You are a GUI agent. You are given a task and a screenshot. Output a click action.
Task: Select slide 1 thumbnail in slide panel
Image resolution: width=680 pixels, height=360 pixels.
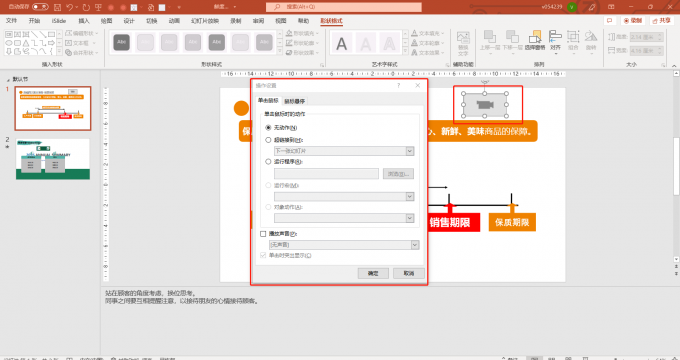coord(53,108)
